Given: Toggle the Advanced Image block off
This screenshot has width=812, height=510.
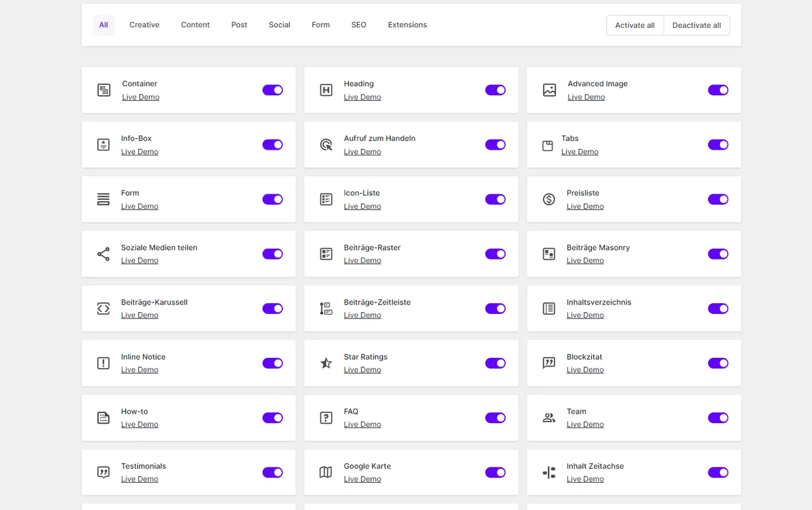Looking at the screenshot, I should (x=718, y=90).
